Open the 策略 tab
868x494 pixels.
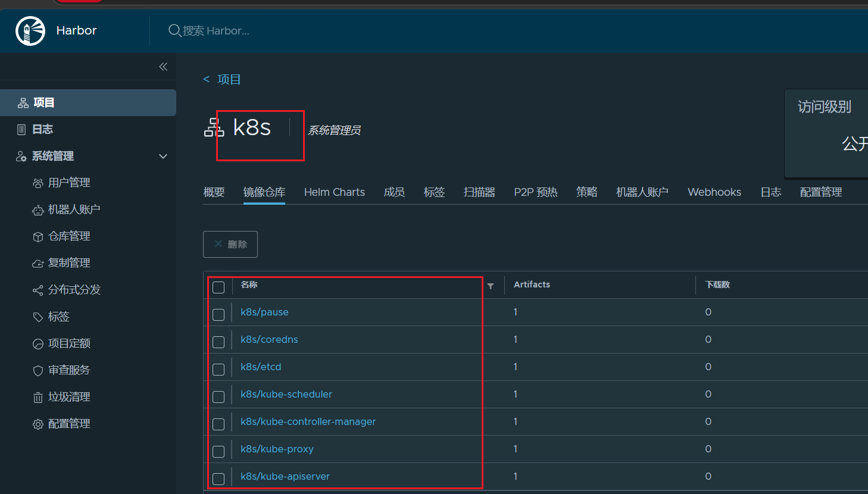point(587,192)
